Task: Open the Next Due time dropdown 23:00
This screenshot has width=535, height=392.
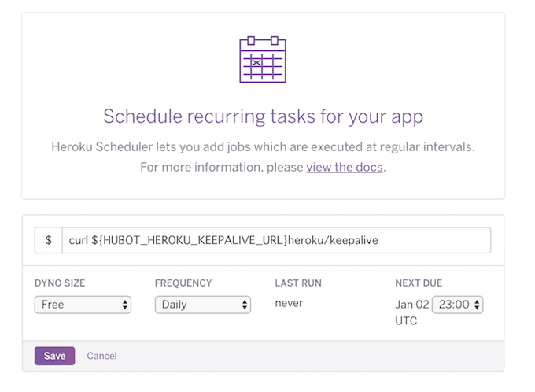Action: click(x=458, y=305)
